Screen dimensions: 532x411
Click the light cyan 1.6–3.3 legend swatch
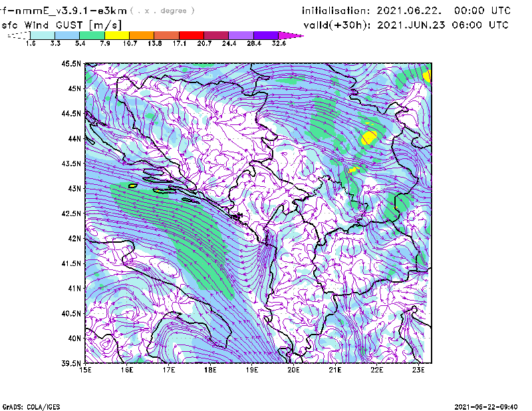pos(43,35)
